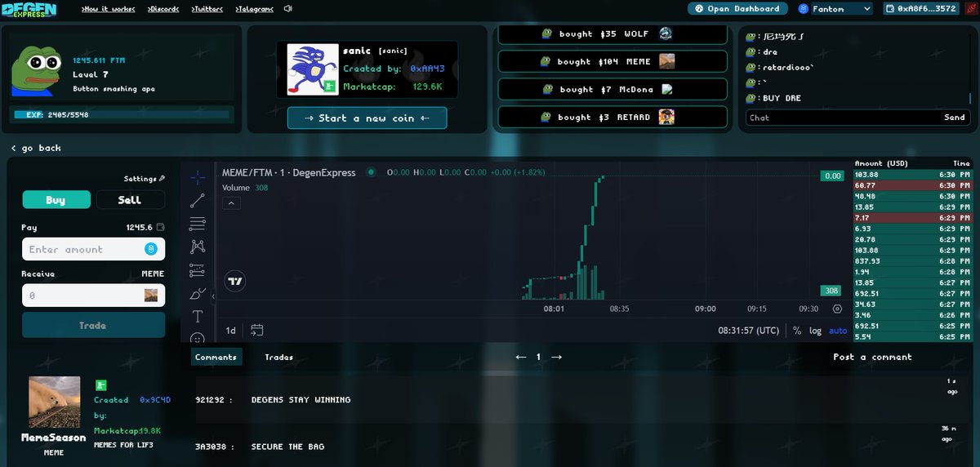Switch to Sell mode
This screenshot has height=467, width=980.
(130, 200)
